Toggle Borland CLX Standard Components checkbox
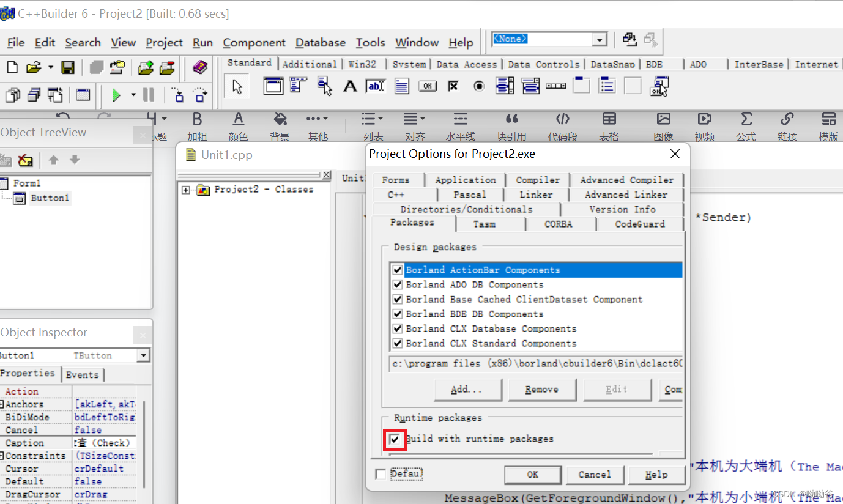 [x=398, y=343]
